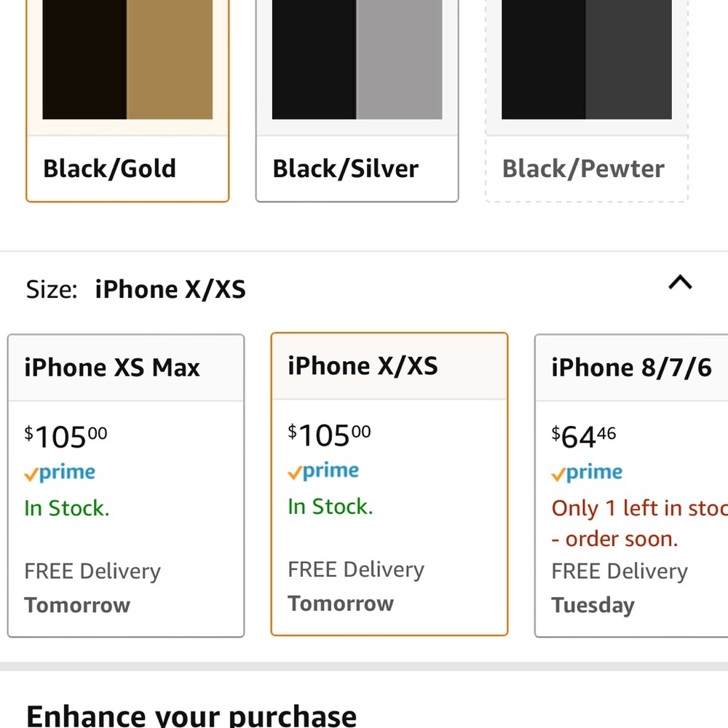This screenshot has width=728, height=728.
Task: Click the In Stock text under iPhone XS Max
Action: click(66, 508)
